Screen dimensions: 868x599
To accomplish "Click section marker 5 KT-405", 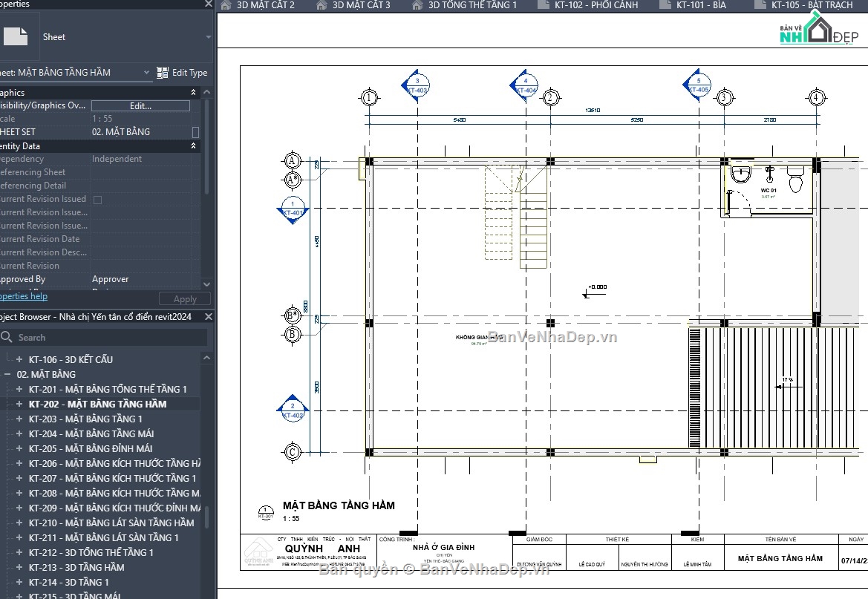I will [x=697, y=86].
